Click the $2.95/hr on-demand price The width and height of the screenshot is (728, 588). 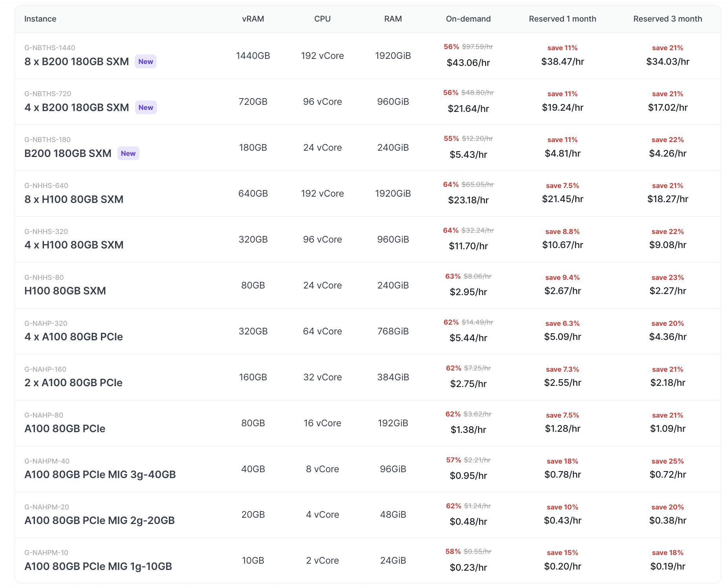(468, 292)
